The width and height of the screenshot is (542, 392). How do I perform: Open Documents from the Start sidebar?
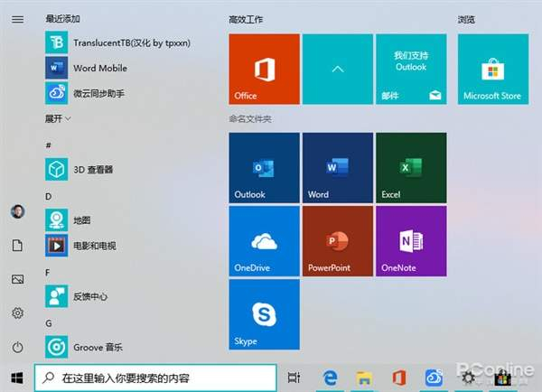[x=18, y=246]
